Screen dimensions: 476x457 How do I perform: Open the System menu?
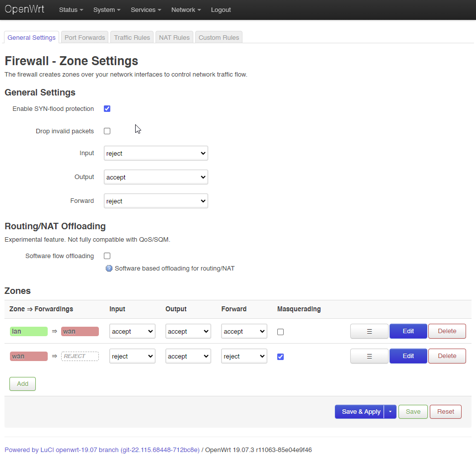(x=107, y=10)
